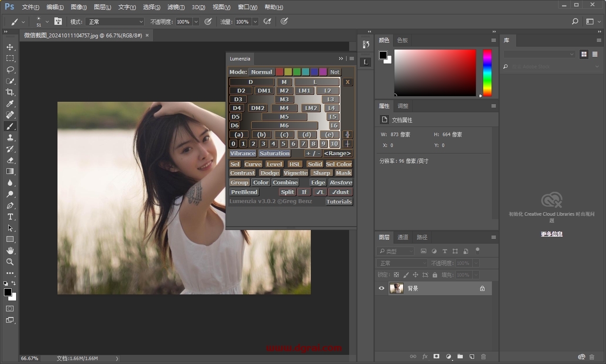Viewport: 606px width, 364px height.
Task: Open the 文件(F) menu
Action: click(30, 7)
